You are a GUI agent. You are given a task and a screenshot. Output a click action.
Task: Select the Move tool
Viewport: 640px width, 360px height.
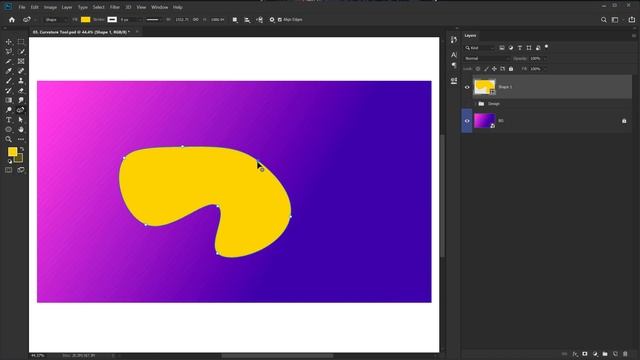[9, 42]
